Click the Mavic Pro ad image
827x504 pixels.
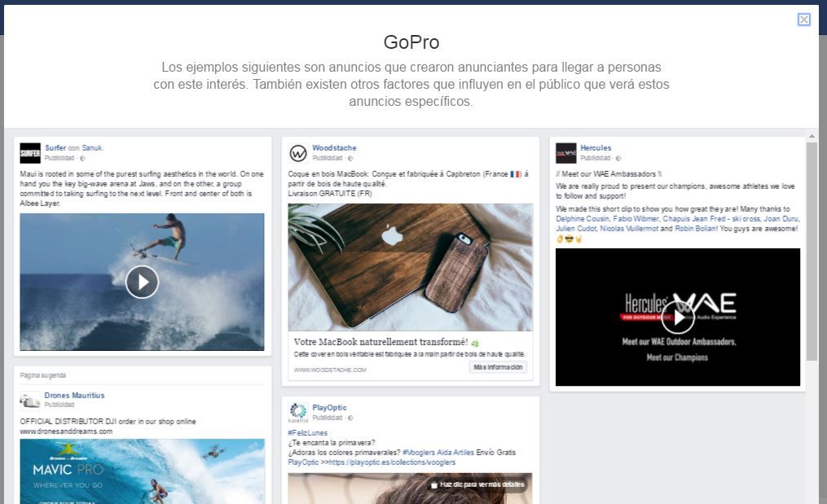(x=142, y=471)
